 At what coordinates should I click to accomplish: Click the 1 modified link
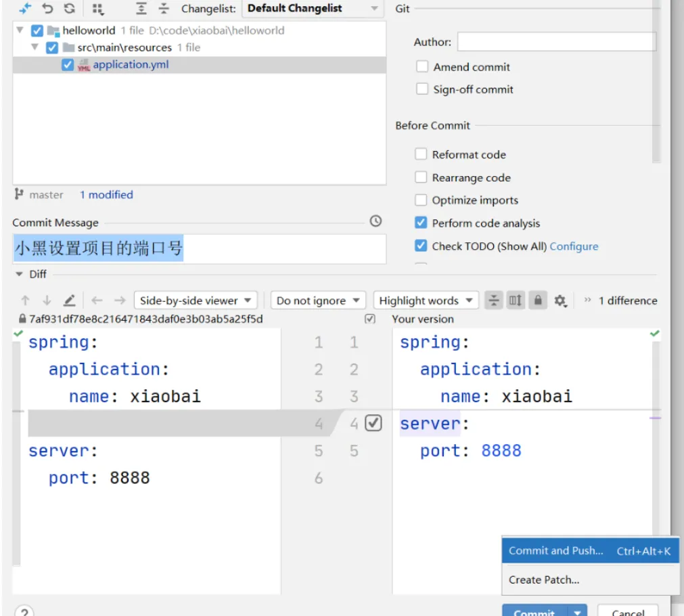pyautogui.click(x=106, y=195)
